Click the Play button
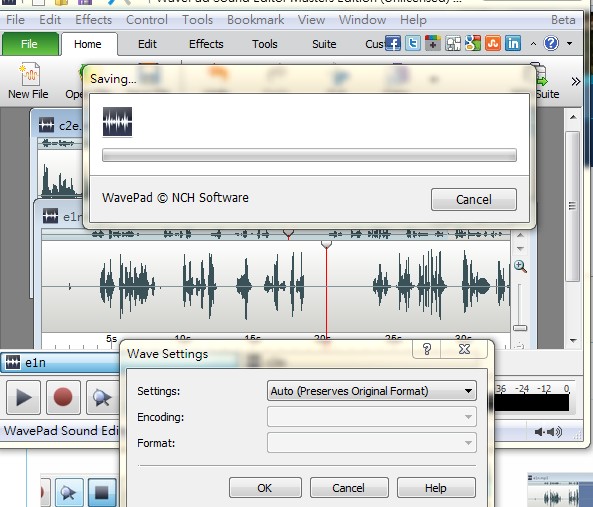Viewport: 593px width, 507px height. pos(23,397)
